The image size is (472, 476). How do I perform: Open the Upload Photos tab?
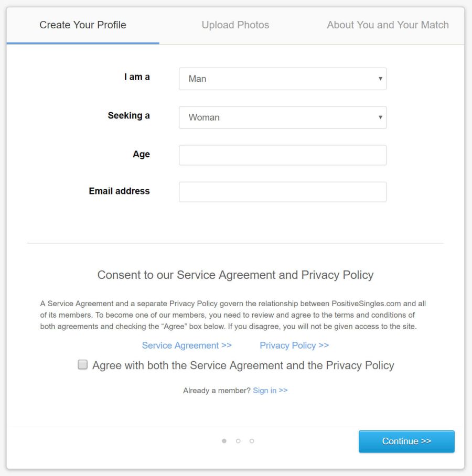click(x=235, y=25)
